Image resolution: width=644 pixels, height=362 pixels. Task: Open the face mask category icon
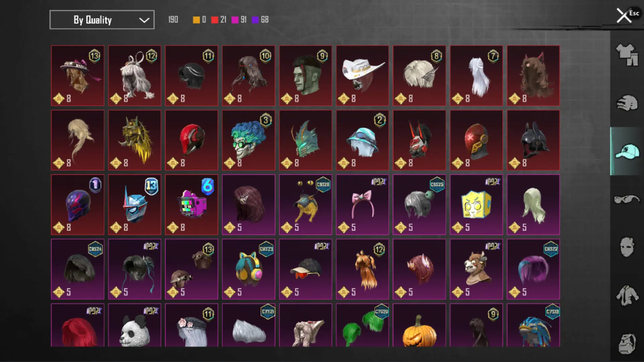(627, 247)
